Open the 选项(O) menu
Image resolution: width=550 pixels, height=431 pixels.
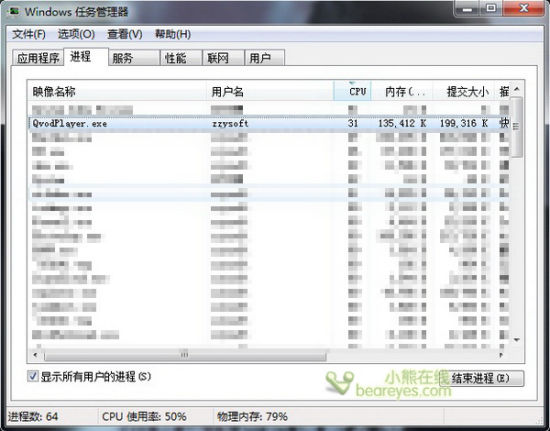pos(76,34)
